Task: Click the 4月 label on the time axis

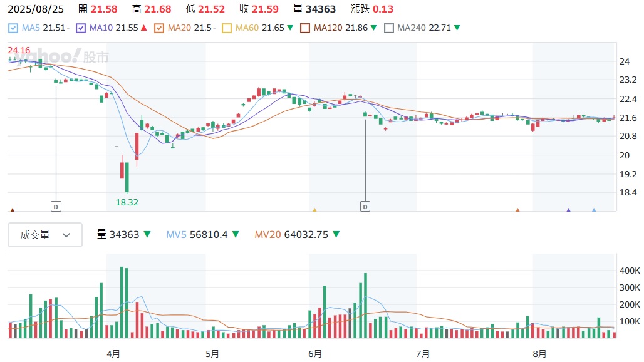Action: coord(113,354)
